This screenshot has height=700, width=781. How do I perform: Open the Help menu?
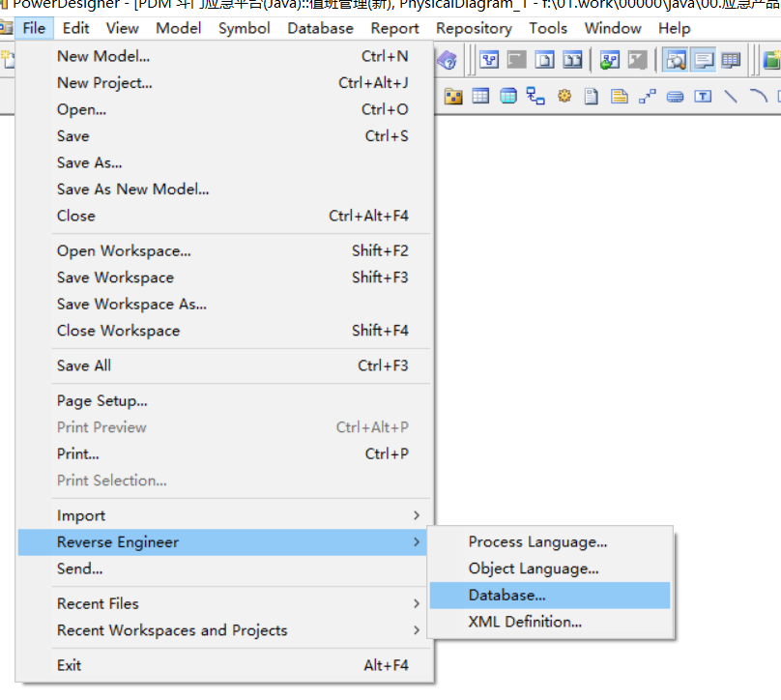click(x=674, y=28)
